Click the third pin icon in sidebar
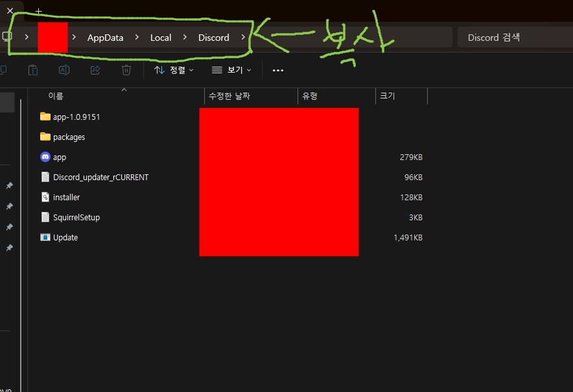Screen dimensions: 573x392 click(10, 227)
